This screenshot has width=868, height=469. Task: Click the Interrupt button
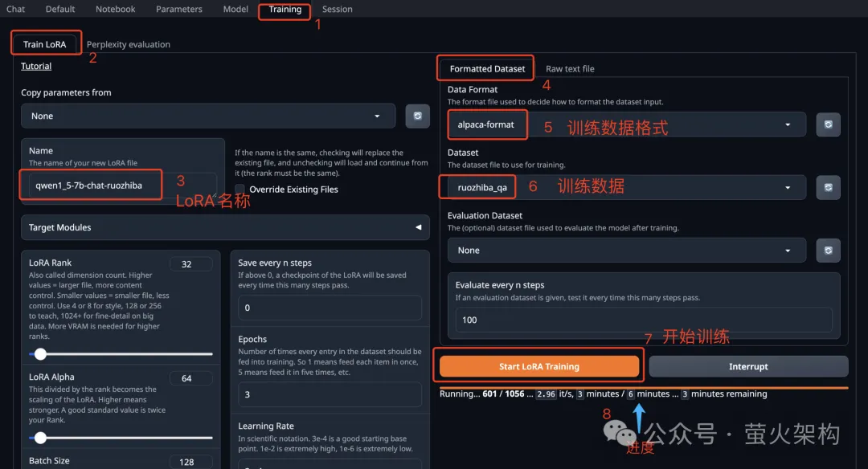click(748, 367)
